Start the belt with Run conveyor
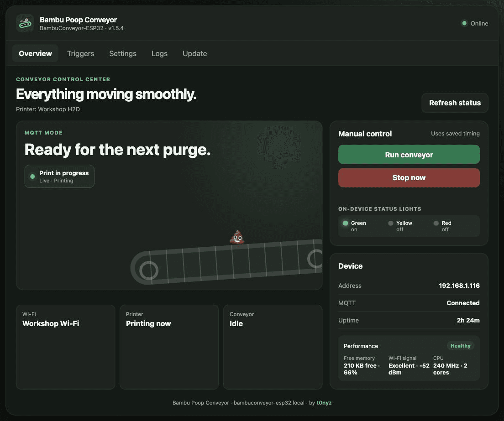 point(409,155)
